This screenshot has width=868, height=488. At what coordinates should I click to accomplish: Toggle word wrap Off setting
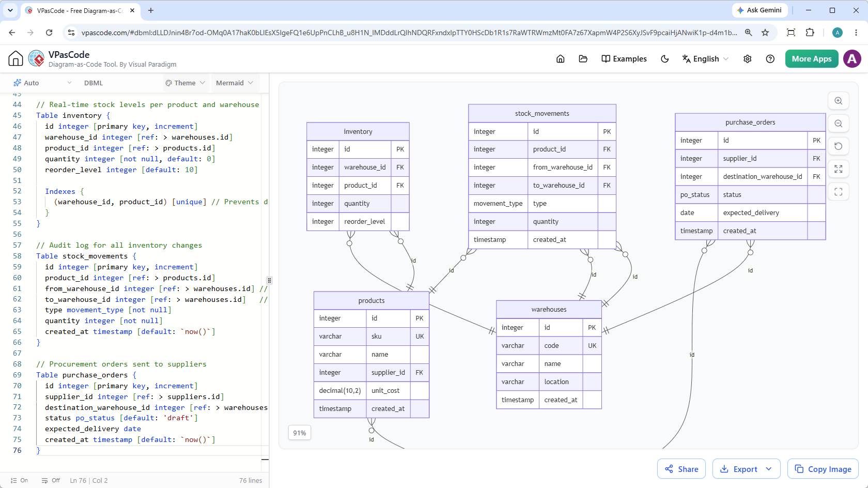coord(51,480)
